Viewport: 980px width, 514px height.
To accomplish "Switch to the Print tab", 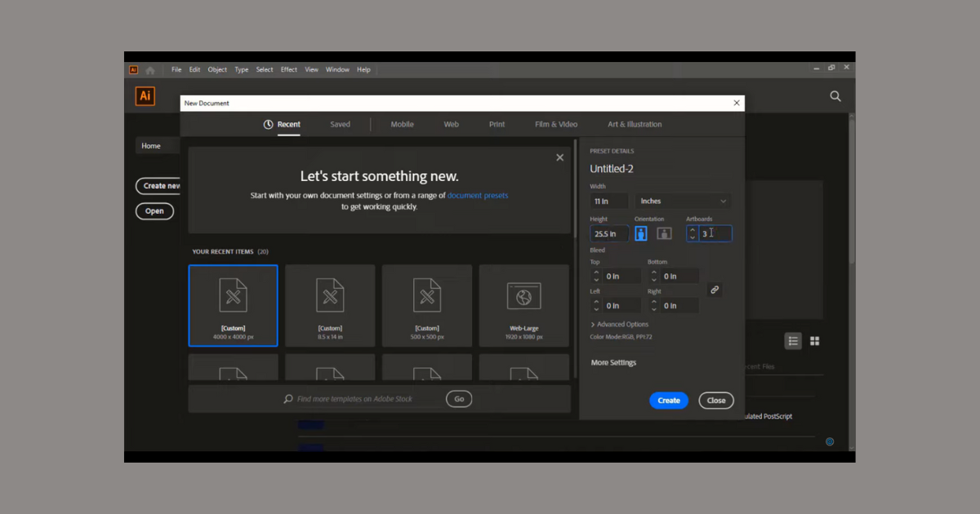I will (x=497, y=125).
